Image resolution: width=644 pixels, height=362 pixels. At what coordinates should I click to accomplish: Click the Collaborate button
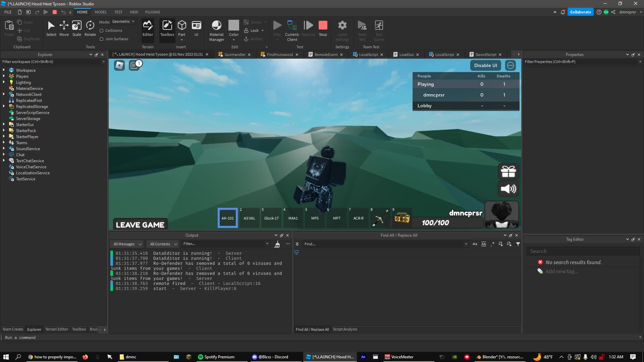[580, 12]
